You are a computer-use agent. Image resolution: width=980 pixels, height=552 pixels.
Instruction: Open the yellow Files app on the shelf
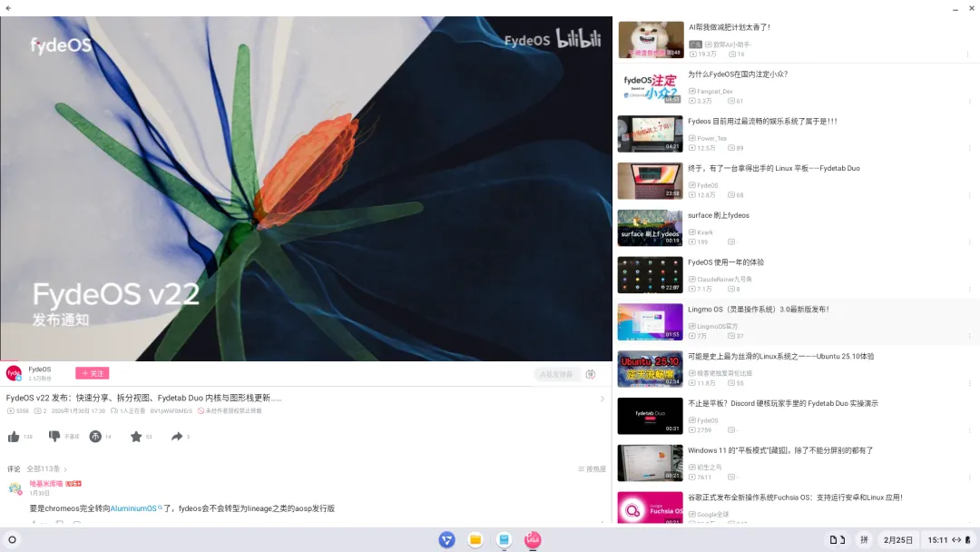point(475,539)
